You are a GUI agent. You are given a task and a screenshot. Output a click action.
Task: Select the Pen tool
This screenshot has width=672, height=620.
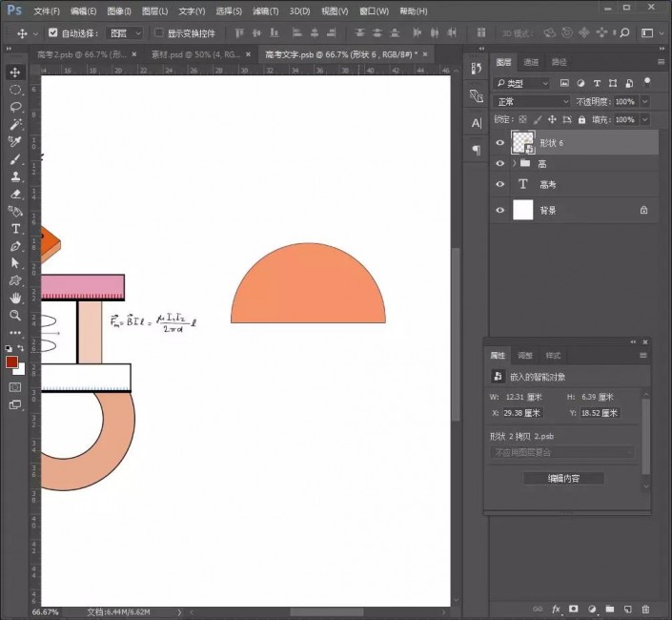pos(15,246)
